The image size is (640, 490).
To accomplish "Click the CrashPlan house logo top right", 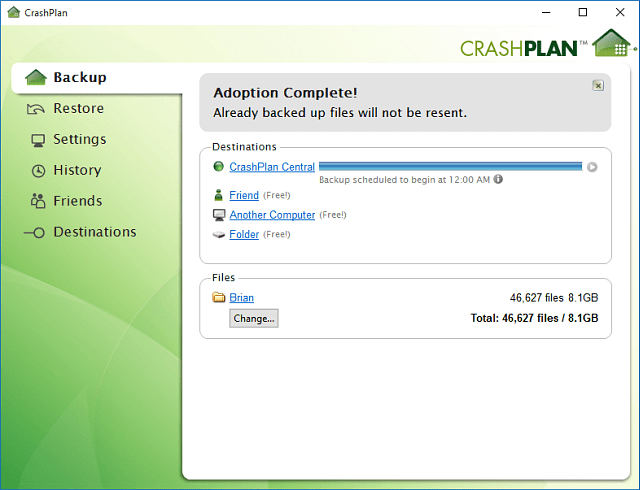I will click(612, 43).
